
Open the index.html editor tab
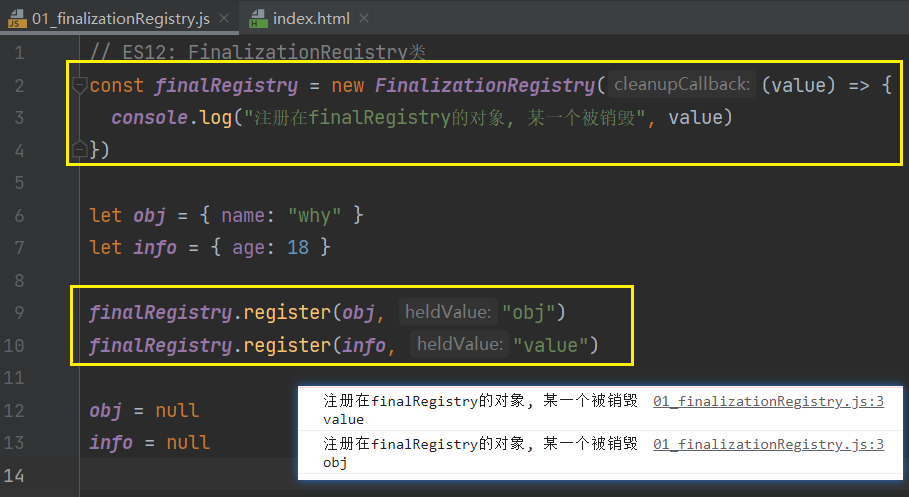pos(311,19)
